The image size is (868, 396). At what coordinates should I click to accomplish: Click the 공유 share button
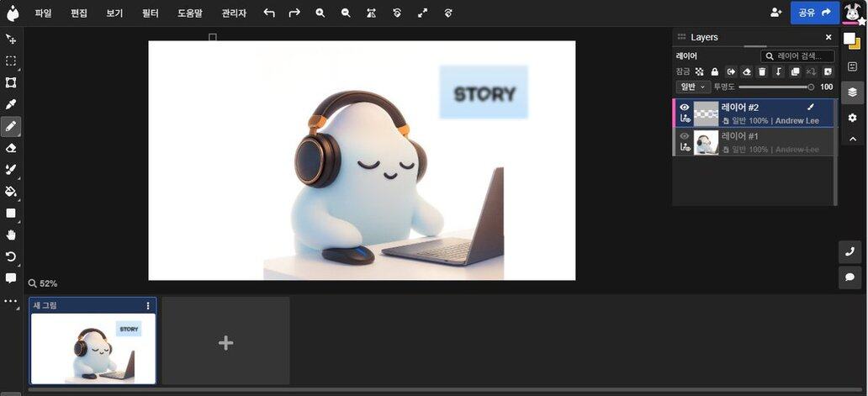[814, 13]
